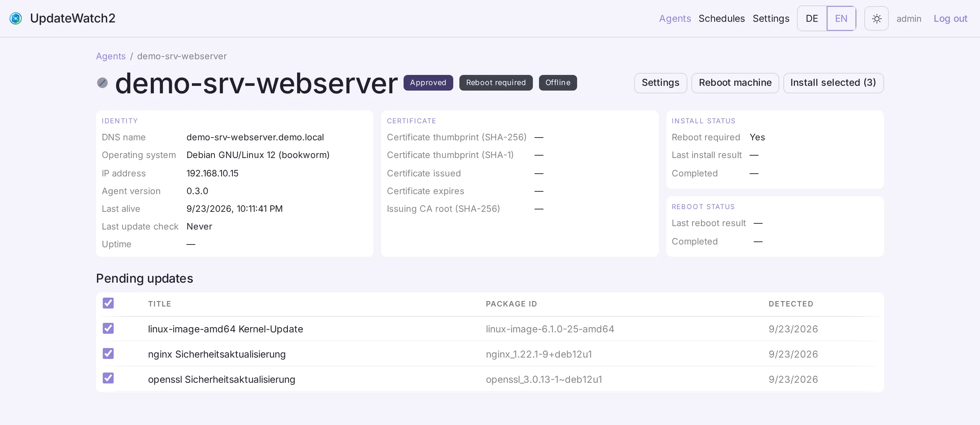Screen dimensions: 980x425
Task: Click the UpdateWatch2 logo icon
Action: pyautogui.click(x=16, y=18)
